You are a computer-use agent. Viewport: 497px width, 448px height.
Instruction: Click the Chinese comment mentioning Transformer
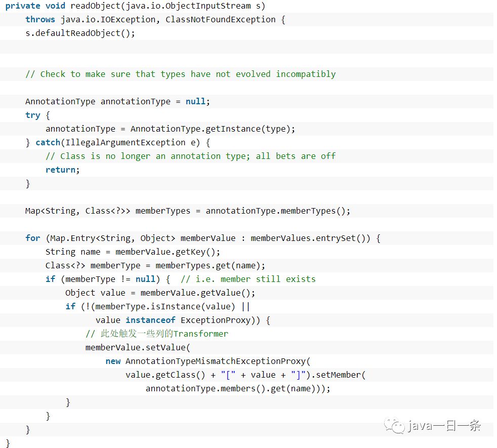[157, 334]
